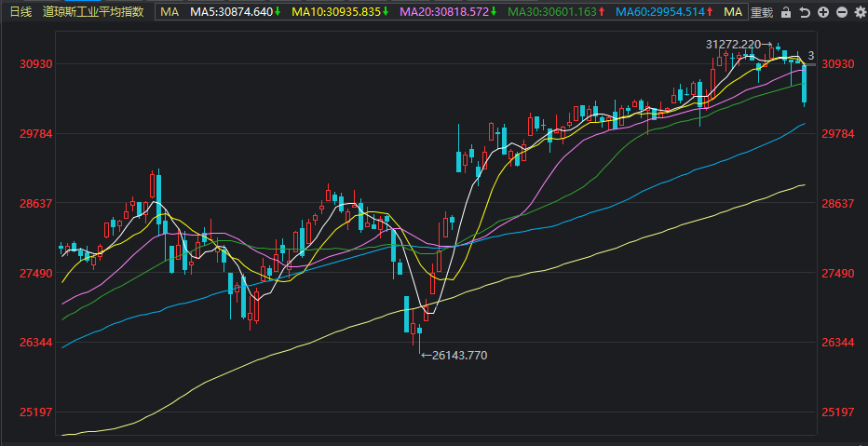This screenshot has width=868, height=446.
Task: Zoom in with the plus icon
Action: [823, 12]
